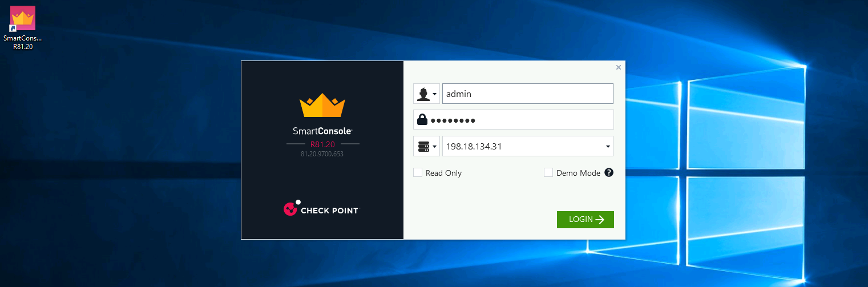Screen dimensions: 868x287
Task: Open the SmartConsole R81.20 desktop shortcut
Action: click(23, 20)
